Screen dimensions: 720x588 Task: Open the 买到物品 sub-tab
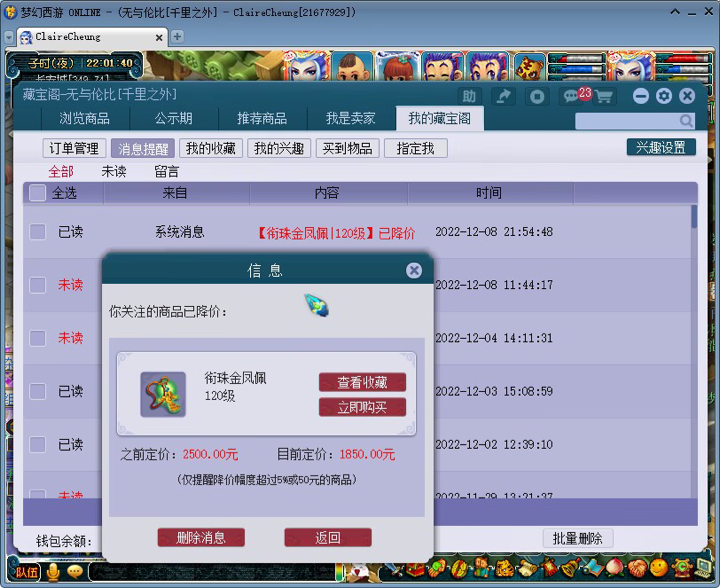pyautogui.click(x=348, y=148)
